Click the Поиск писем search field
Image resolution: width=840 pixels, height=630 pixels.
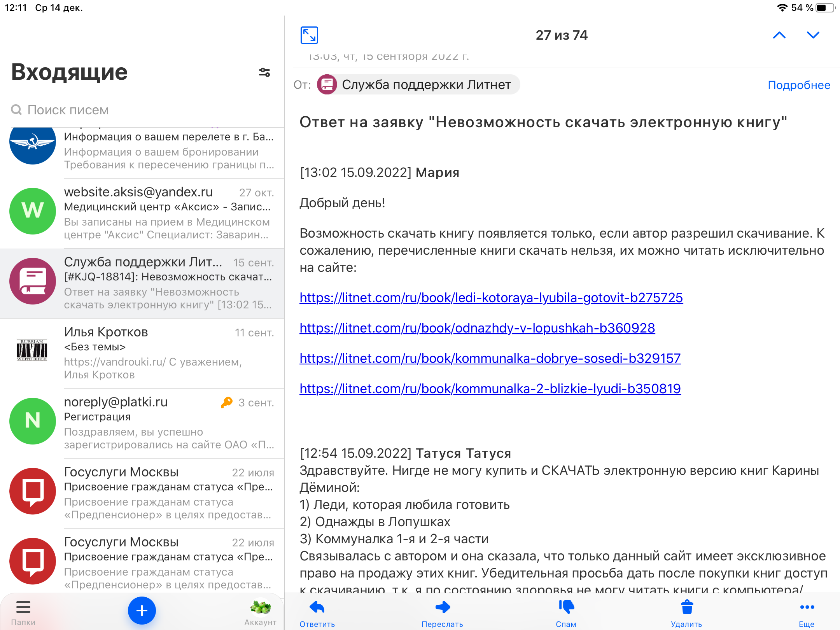[x=140, y=110]
